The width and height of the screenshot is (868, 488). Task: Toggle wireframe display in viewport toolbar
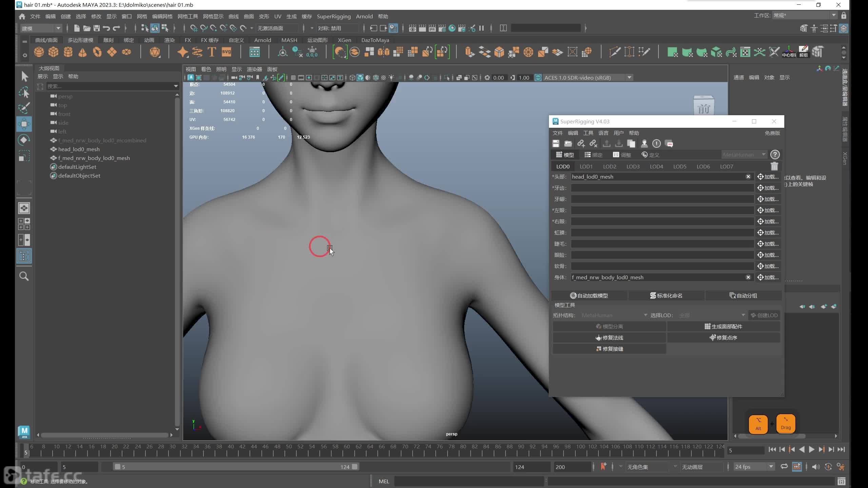[352, 78]
